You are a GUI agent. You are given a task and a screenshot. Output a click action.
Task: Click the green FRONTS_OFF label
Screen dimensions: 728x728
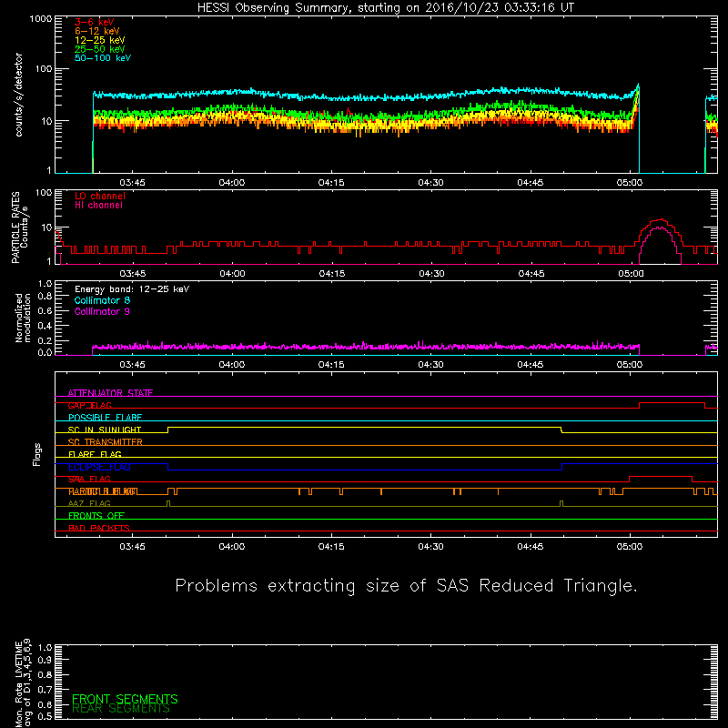click(96, 516)
